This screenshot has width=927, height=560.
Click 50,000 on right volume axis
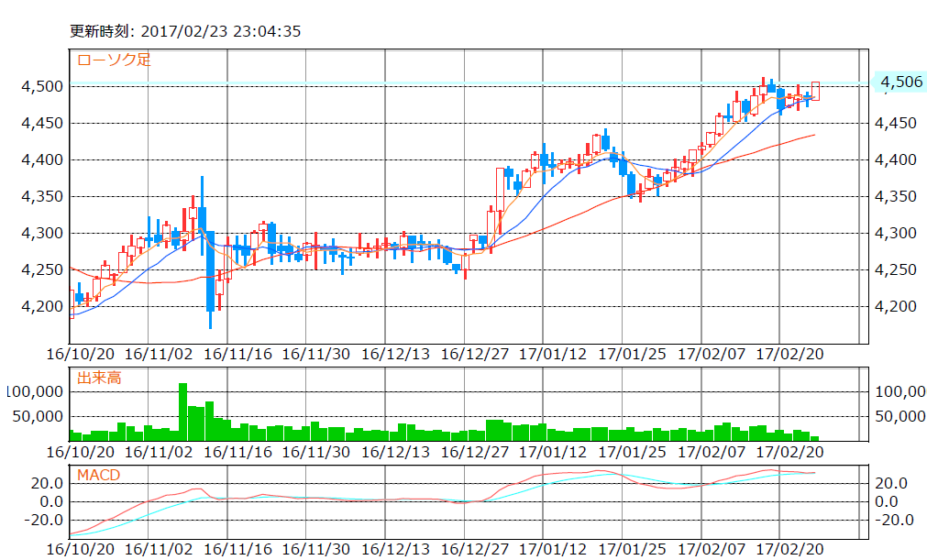(899, 416)
